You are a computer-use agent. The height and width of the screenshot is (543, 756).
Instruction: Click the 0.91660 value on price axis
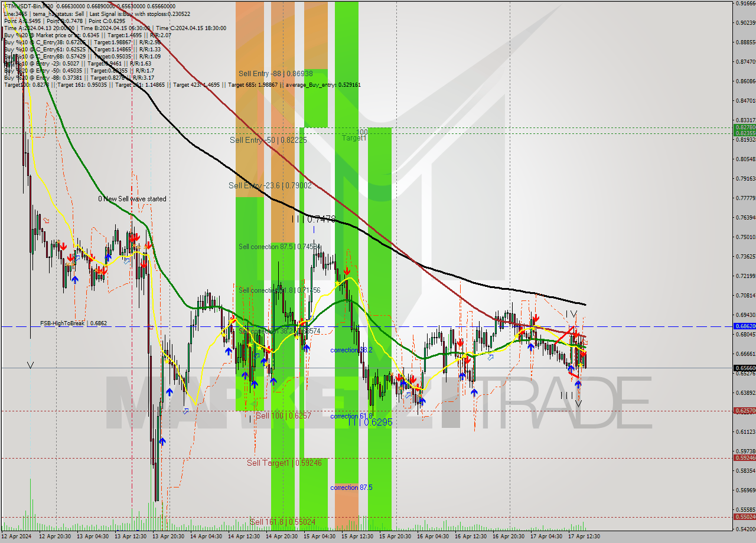point(745,4)
